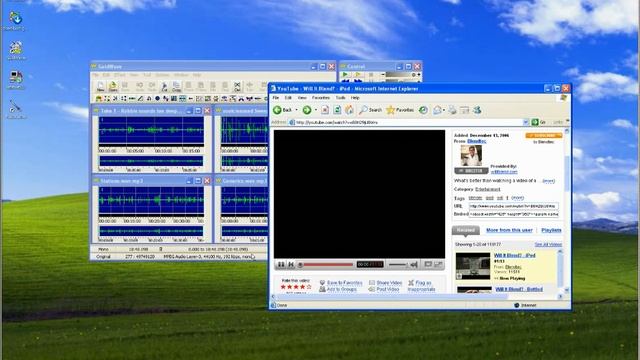Click the uploader avatar photo
The image size is (640, 360).
click(x=471, y=156)
